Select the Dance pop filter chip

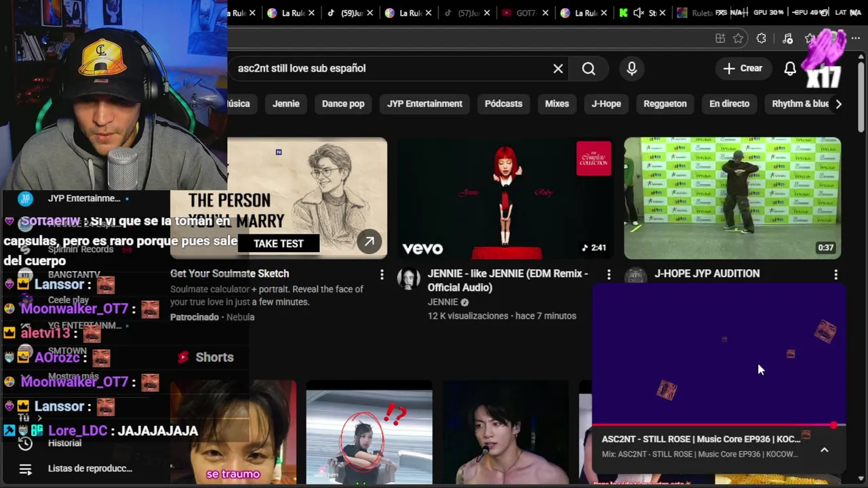tap(343, 104)
